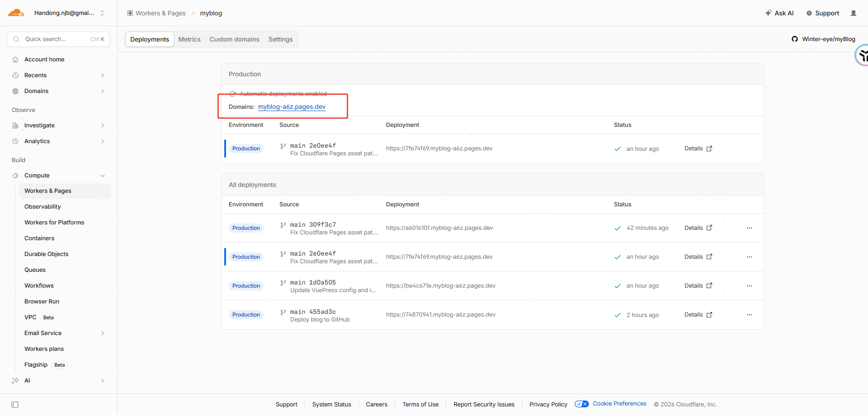The width and height of the screenshot is (868, 415).
Task: Switch to the Settings tab
Action: tap(281, 39)
